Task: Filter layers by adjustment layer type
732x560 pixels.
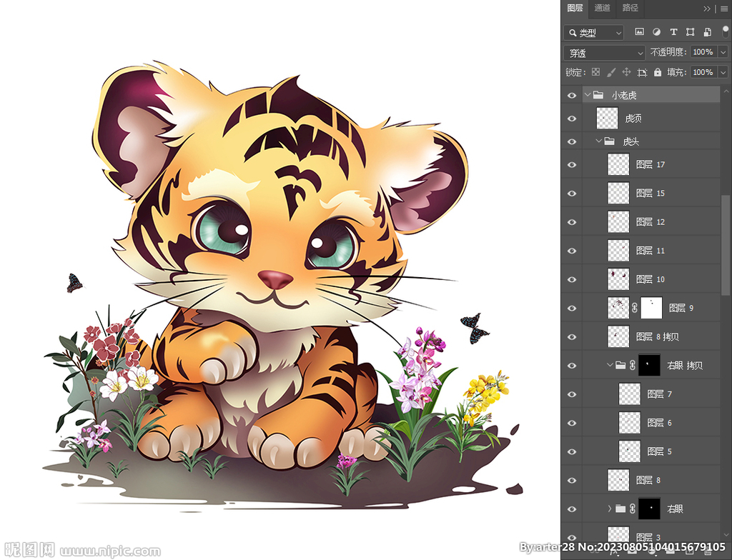Action: point(656,32)
